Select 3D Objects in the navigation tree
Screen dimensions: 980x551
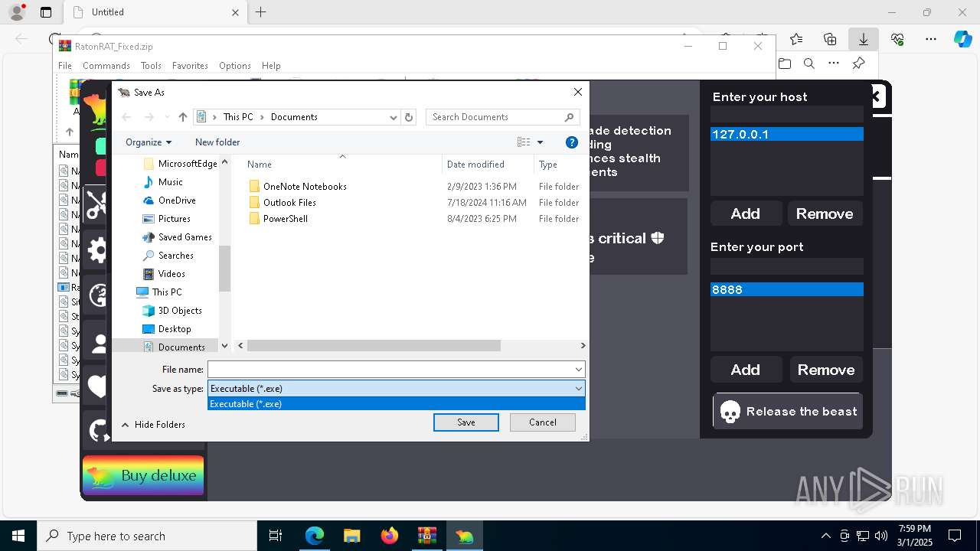point(180,311)
